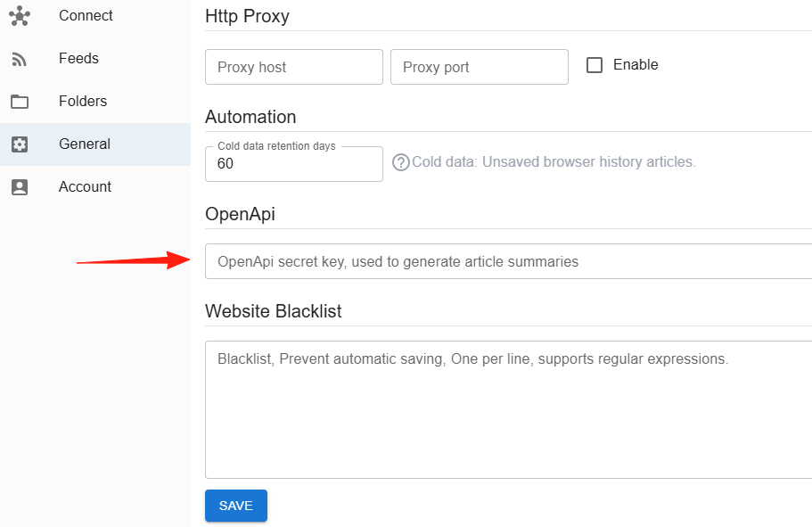Click the OpenApi secret key field
Viewport: 812px width, 527px height.
(x=509, y=261)
